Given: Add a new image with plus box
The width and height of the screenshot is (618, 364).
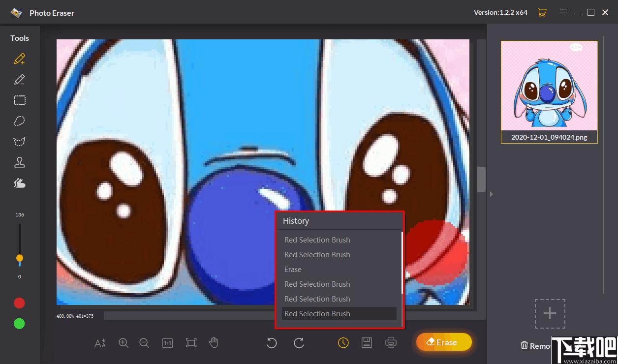Looking at the screenshot, I should [x=550, y=314].
